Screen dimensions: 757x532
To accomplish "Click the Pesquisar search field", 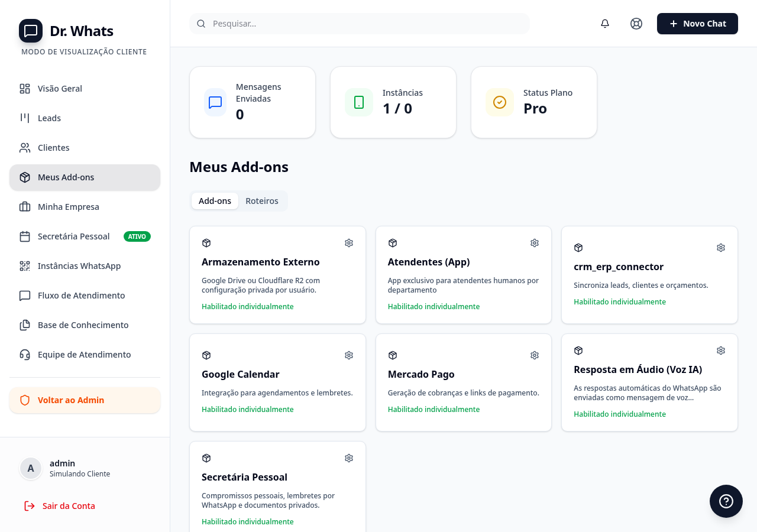I will pos(360,24).
